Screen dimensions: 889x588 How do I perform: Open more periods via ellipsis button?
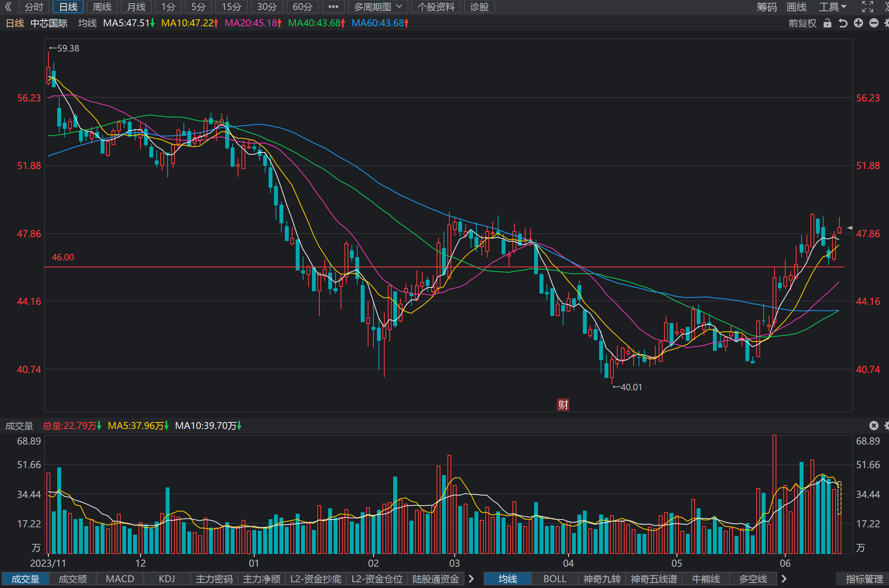click(333, 7)
